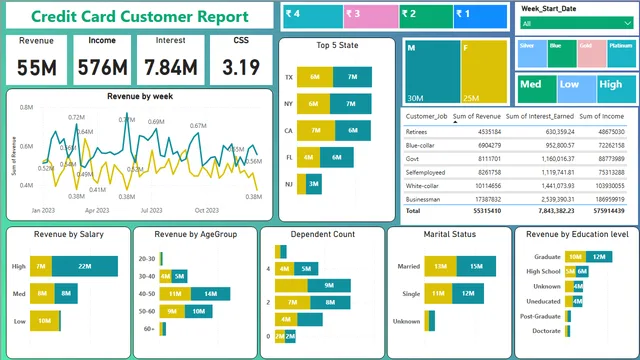The image size is (640, 360).
Task: Click 30-40 age group 5M bar
Action: tap(179, 276)
